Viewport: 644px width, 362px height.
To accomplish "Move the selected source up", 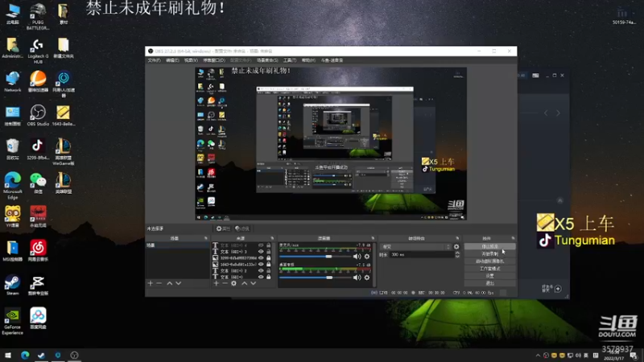I will 245,283.
